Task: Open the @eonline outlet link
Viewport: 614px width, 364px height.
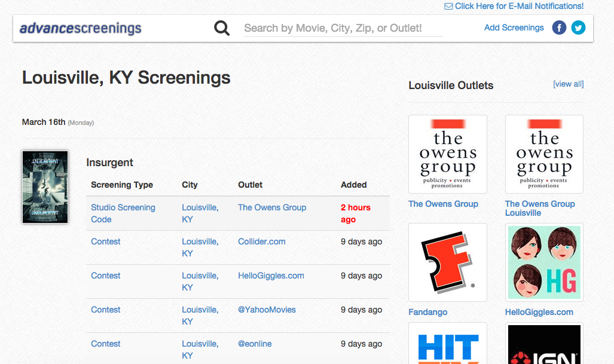Action: (x=255, y=344)
